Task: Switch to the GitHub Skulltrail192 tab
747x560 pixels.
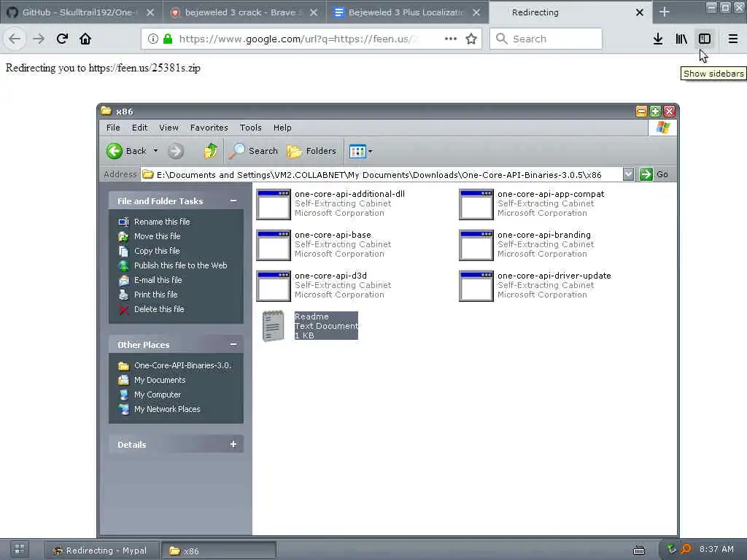Action: tap(81, 12)
